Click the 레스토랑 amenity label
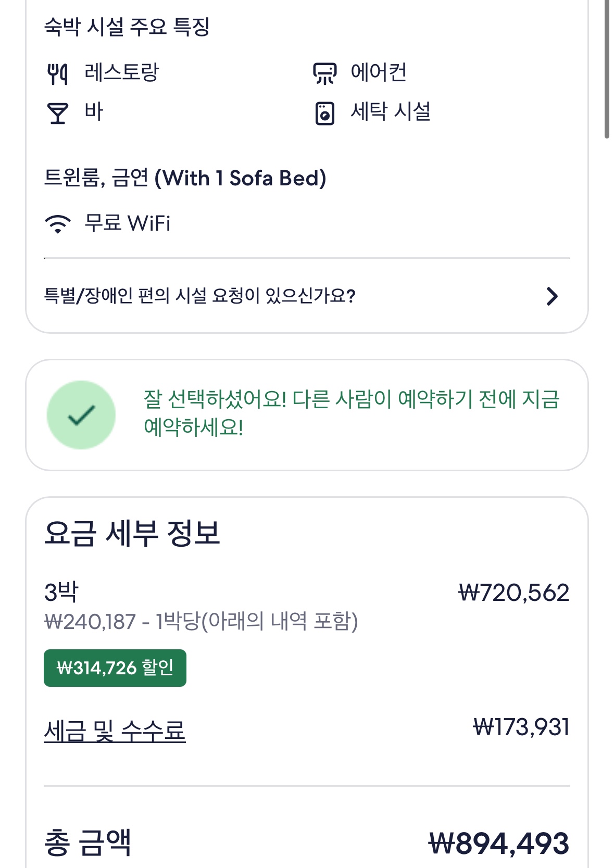The width and height of the screenshot is (614, 868). [x=121, y=72]
